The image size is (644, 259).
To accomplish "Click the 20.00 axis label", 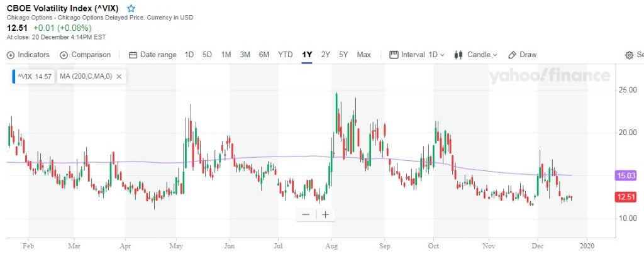I will coord(628,132).
